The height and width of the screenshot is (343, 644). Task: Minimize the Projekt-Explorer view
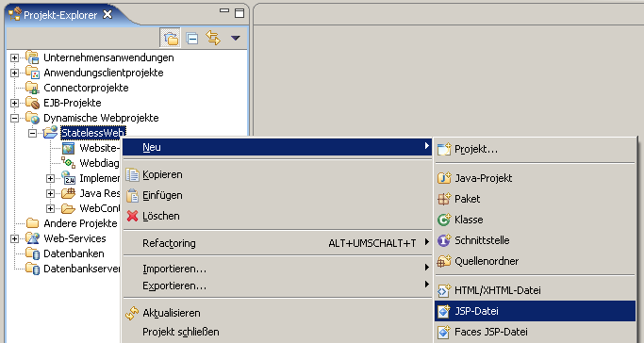pos(224,10)
